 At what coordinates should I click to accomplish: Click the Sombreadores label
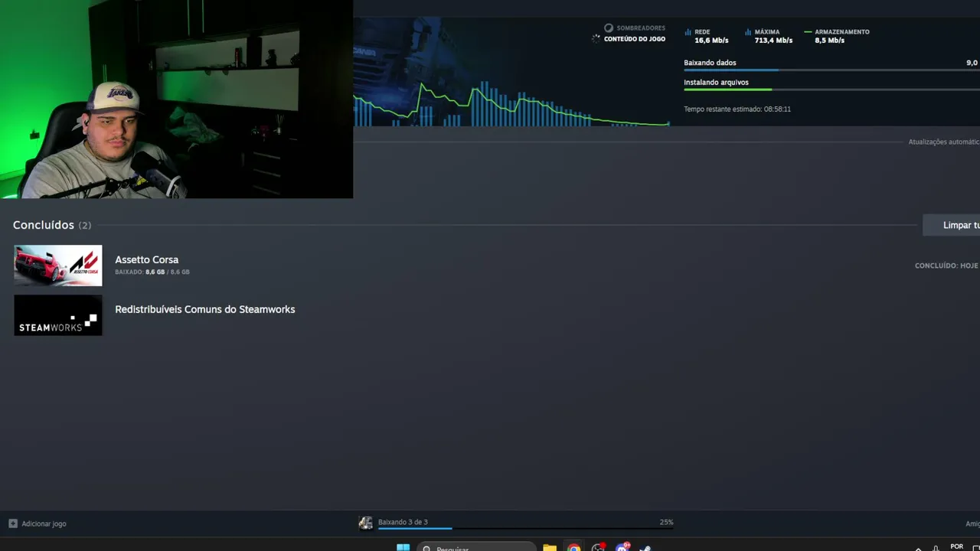(641, 28)
